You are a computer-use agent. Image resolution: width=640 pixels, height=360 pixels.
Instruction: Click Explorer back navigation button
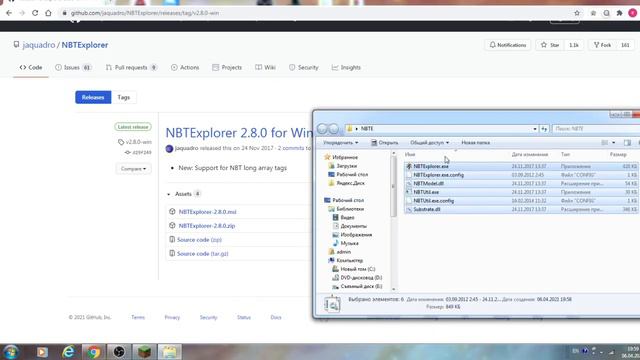pos(322,129)
